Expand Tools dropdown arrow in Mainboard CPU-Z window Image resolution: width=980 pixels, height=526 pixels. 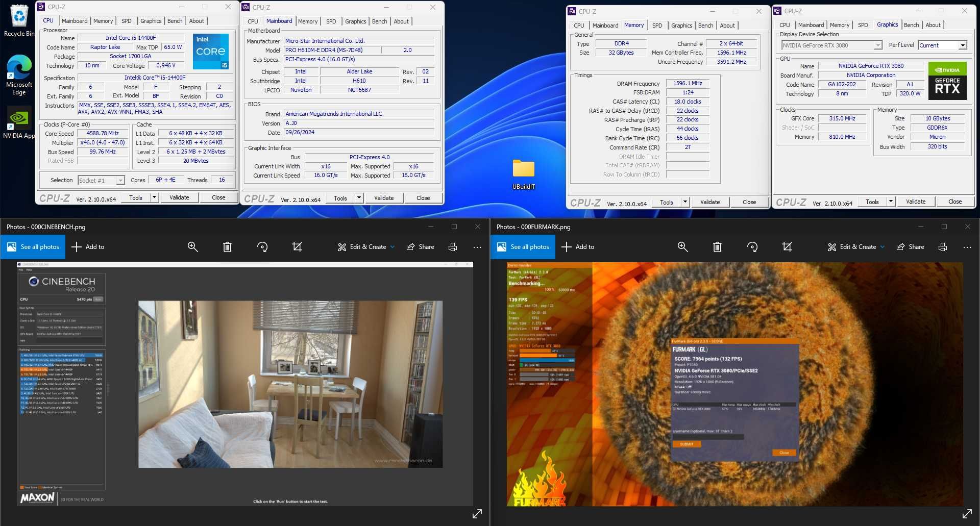coord(359,198)
